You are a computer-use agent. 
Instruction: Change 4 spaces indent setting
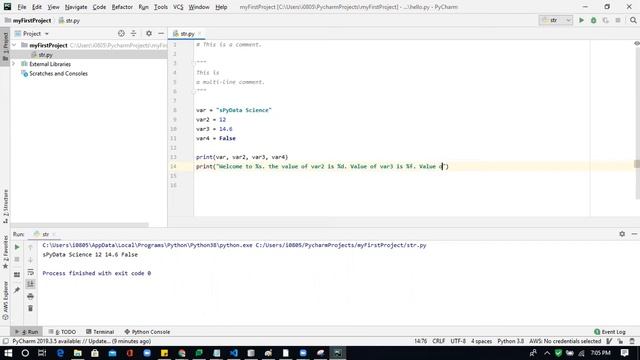[482, 341]
